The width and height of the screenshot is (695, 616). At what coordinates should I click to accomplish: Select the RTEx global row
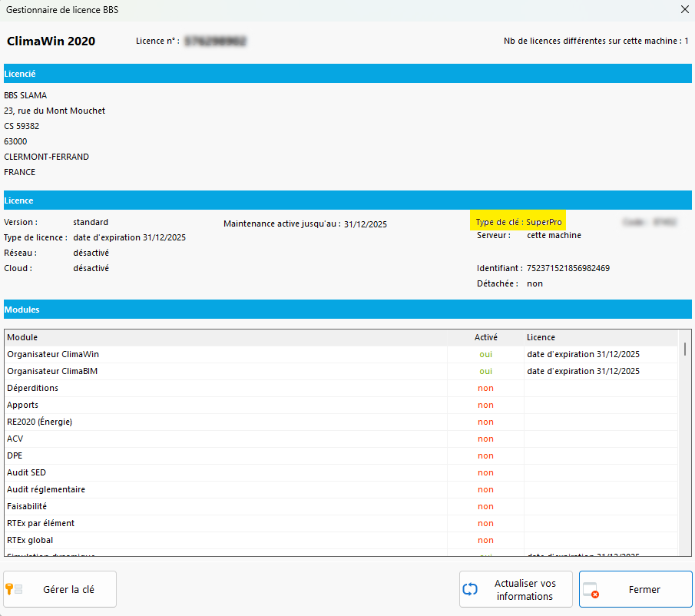(341, 540)
